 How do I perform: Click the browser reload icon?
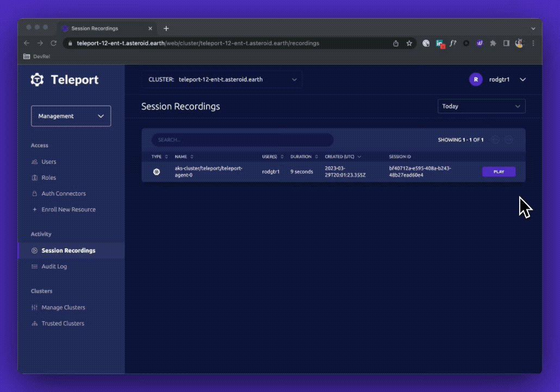tap(53, 43)
